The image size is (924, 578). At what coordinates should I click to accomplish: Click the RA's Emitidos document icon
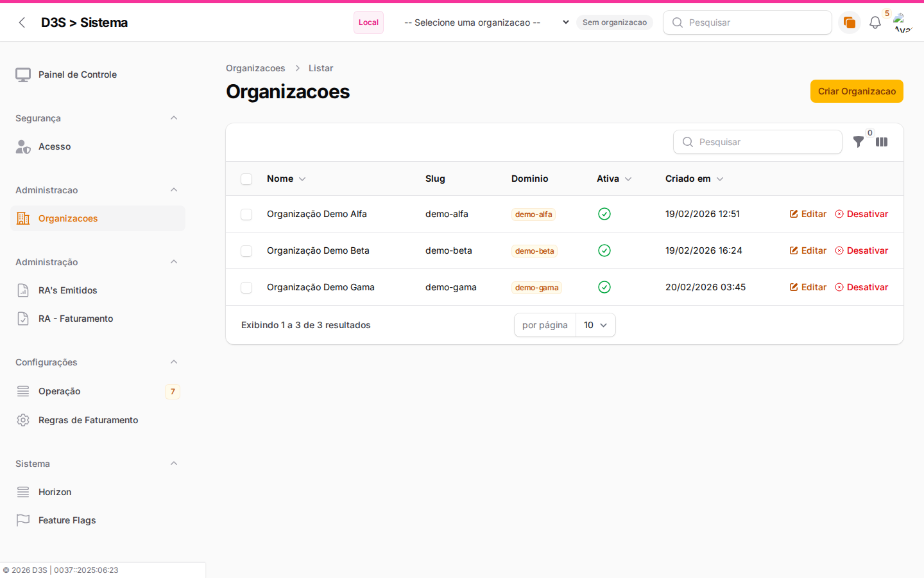pyautogui.click(x=23, y=290)
